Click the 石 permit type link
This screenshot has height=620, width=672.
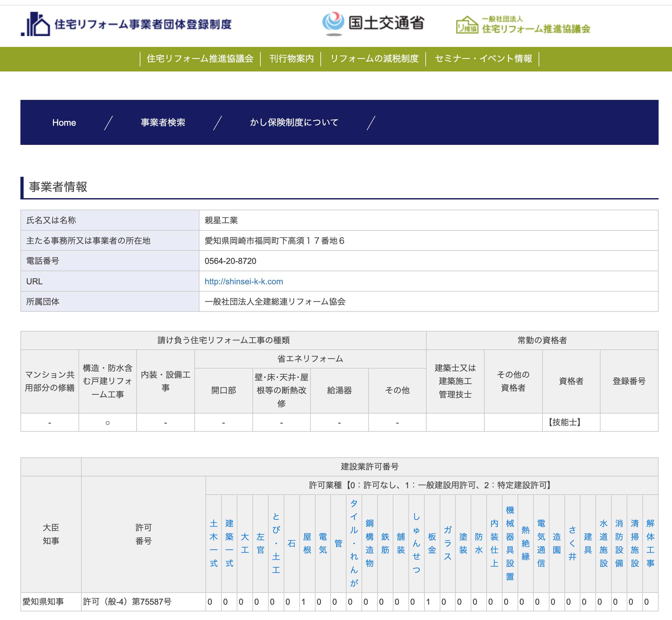point(292,543)
